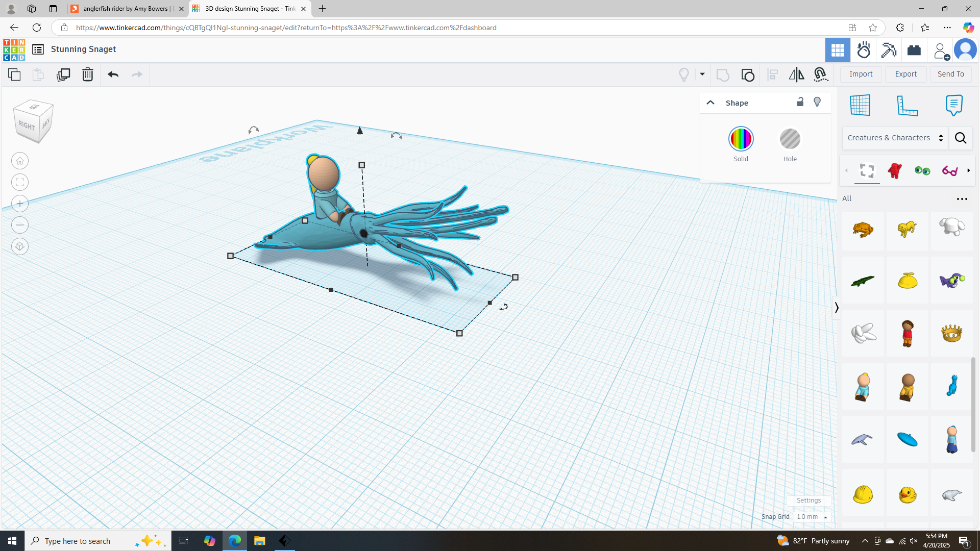The height and width of the screenshot is (551, 980).
Task: Click the invite collaborator icon
Action: click(941, 51)
